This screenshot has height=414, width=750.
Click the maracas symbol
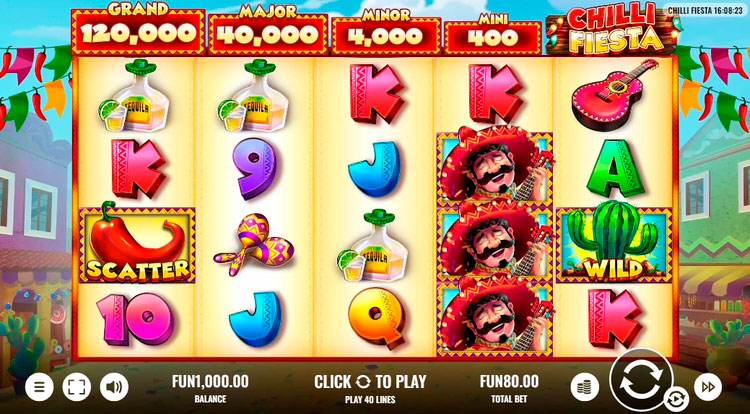[x=254, y=243]
